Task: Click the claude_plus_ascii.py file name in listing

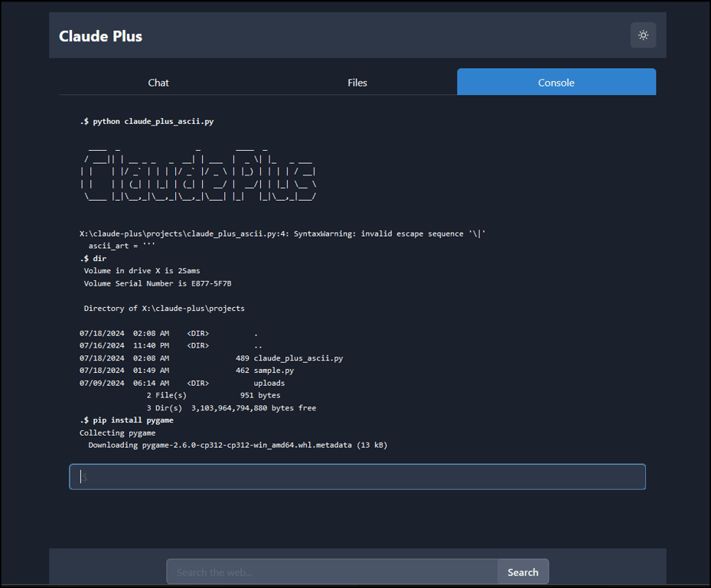Action: [298, 358]
